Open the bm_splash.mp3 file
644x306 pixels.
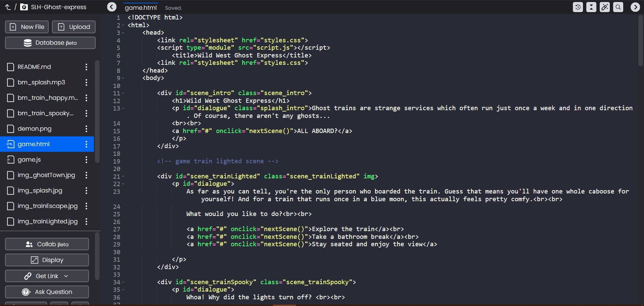(x=41, y=82)
